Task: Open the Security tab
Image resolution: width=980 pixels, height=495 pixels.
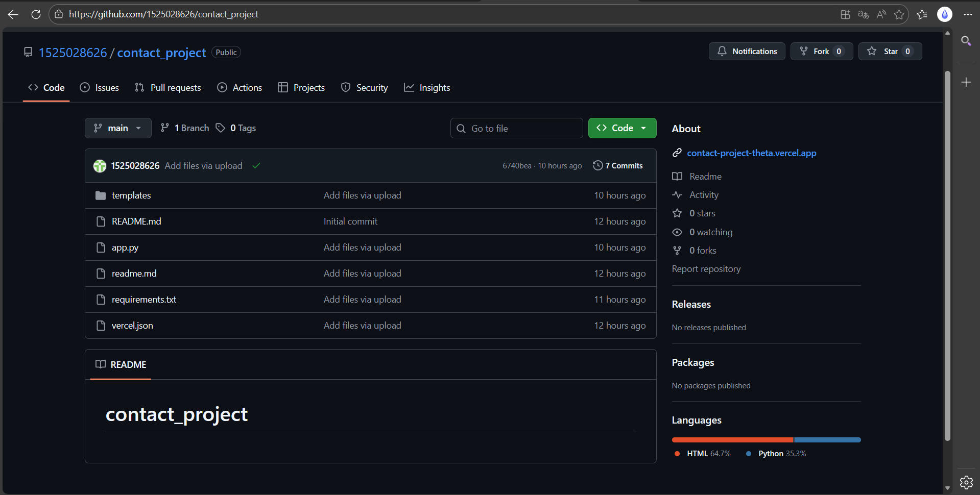Action: (x=365, y=88)
